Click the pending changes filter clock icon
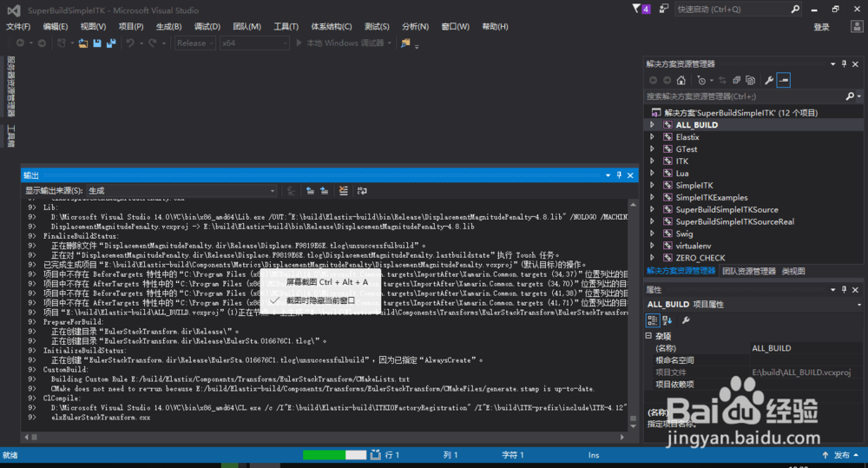868x468 pixels. tap(701, 80)
